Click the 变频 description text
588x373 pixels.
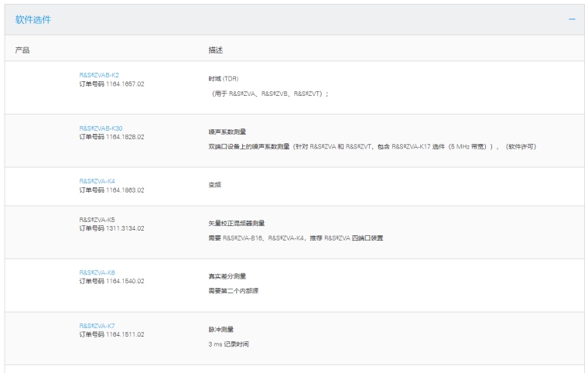click(x=215, y=186)
